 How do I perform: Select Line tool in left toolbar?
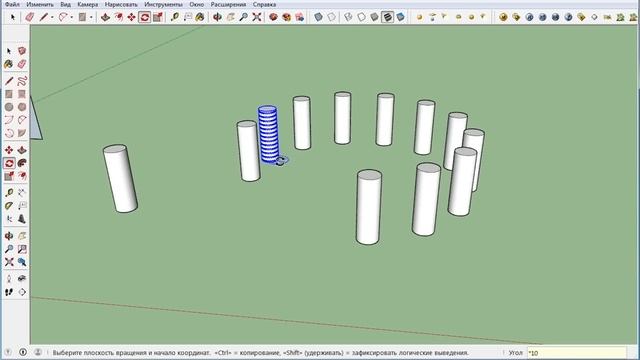coord(9,81)
